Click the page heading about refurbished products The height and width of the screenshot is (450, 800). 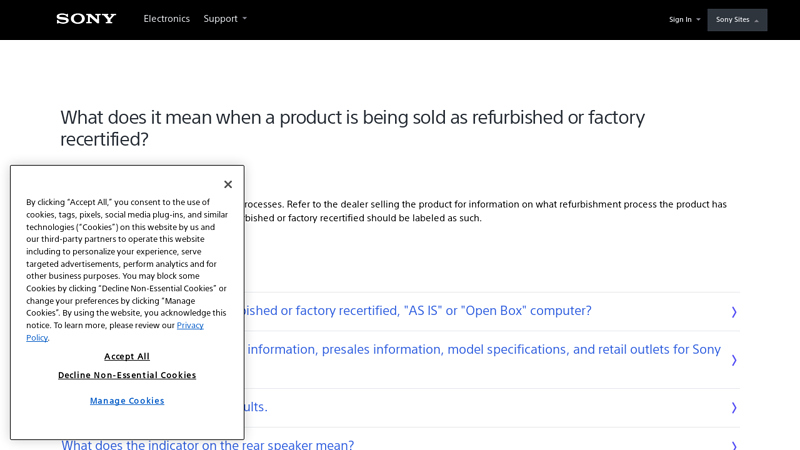(x=353, y=128)
